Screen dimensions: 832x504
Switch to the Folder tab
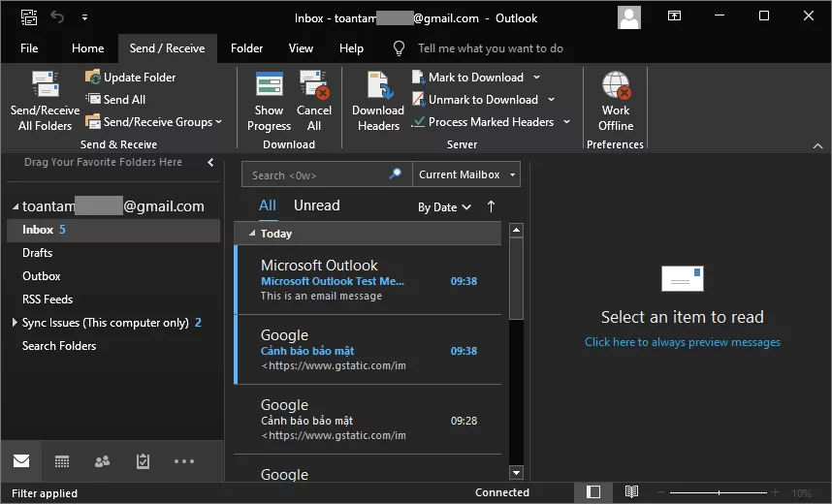point(246,48)
